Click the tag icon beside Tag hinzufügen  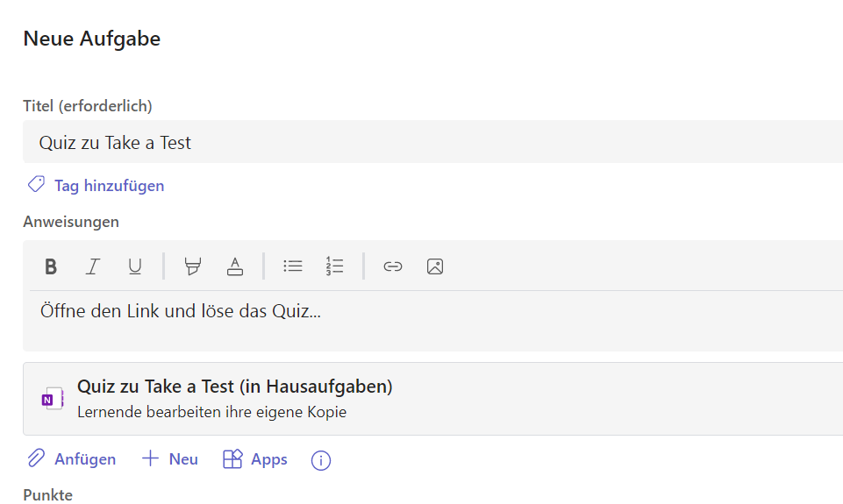(36, 185)
